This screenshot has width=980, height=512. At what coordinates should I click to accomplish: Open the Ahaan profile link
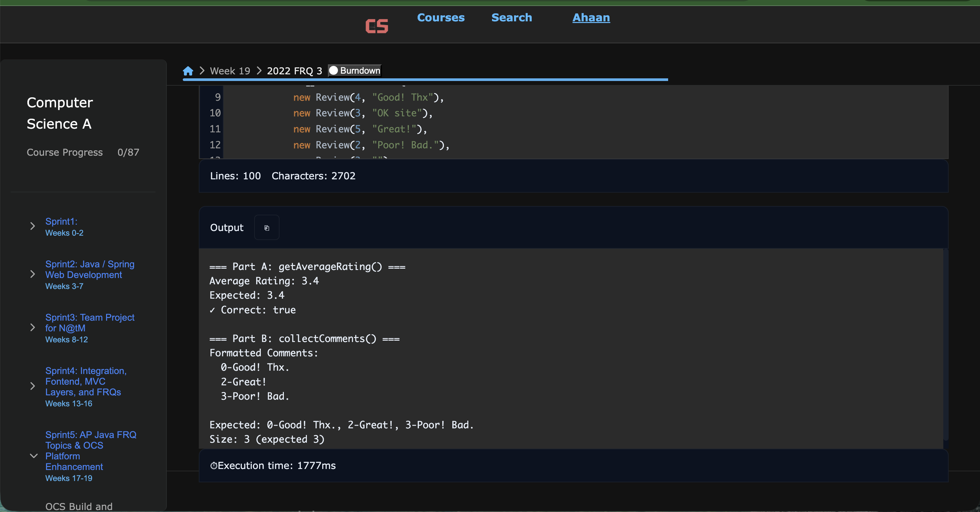tap(591, 17)
